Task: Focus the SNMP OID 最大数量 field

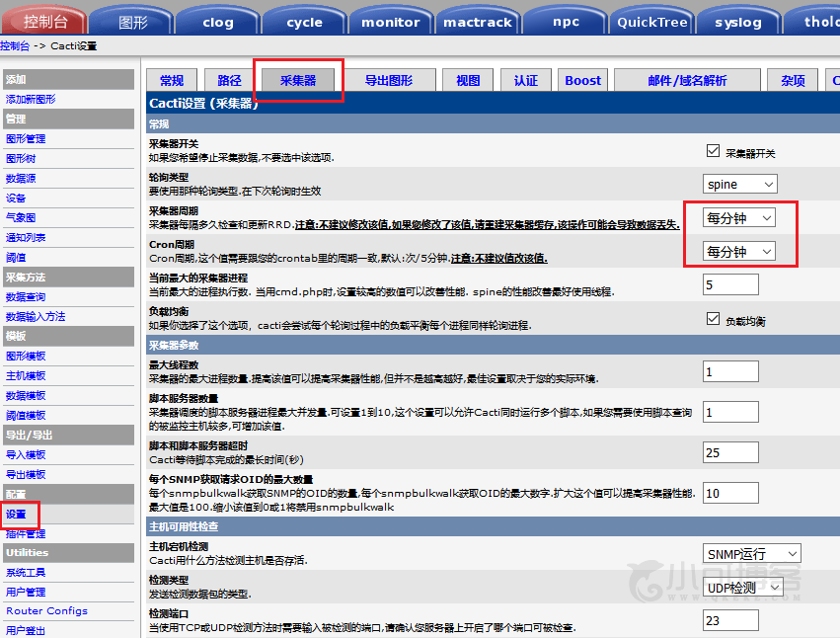Action: pos(730,493)
